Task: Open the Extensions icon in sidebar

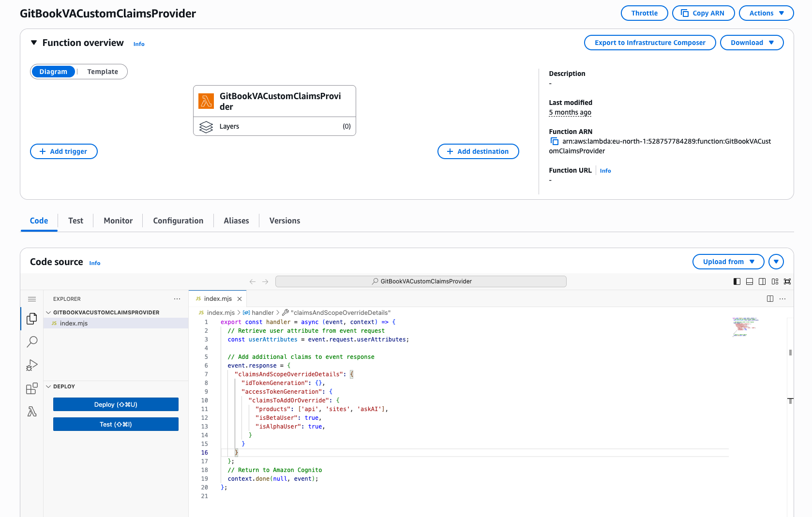Action: pos(32,388)
